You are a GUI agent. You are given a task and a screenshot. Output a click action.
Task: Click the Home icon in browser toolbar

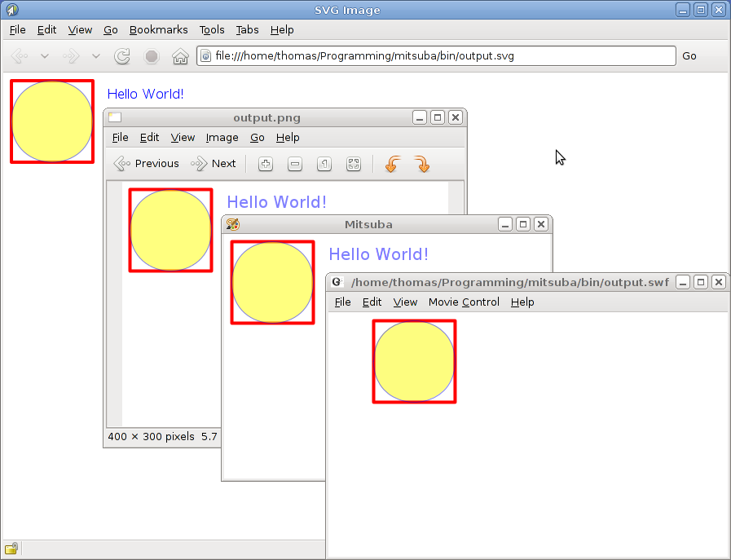coord(180,56)
